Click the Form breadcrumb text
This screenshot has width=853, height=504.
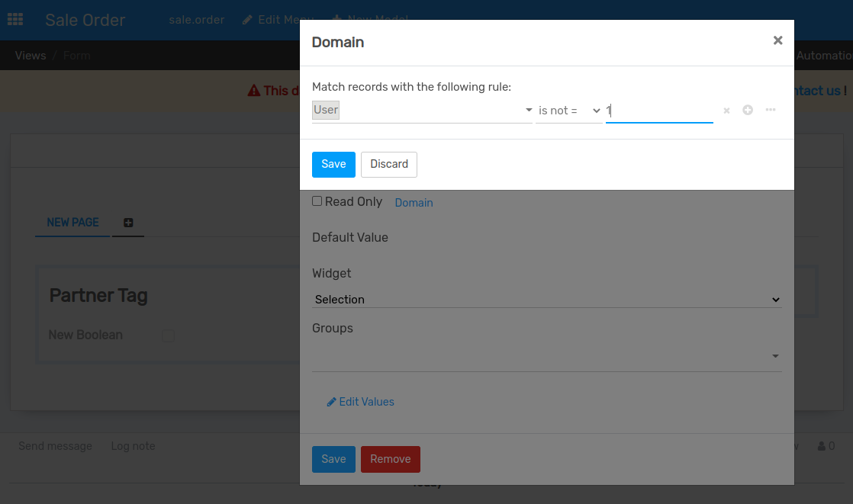pos(77,56)
